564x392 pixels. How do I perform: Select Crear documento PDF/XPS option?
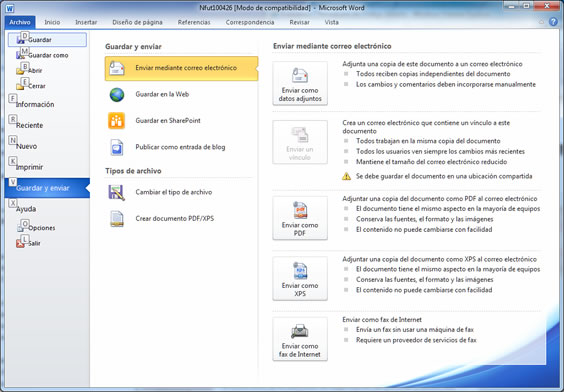[x=182, y=219]
